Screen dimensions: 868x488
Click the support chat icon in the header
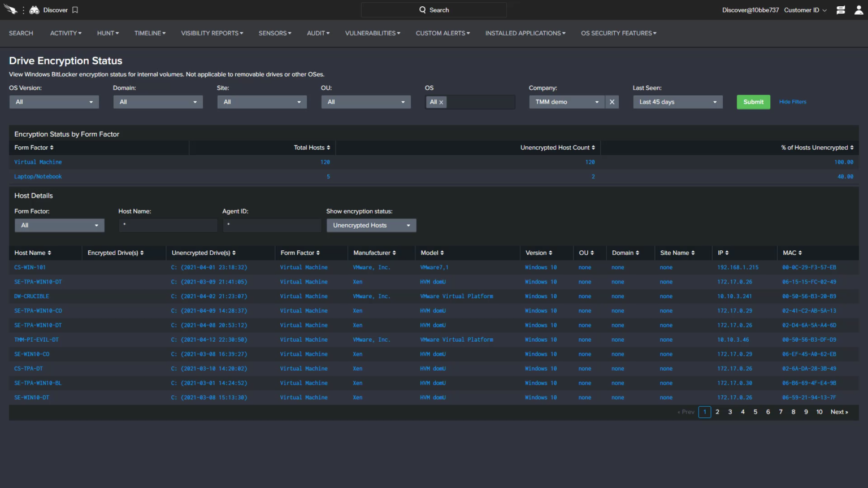[840, 9]
